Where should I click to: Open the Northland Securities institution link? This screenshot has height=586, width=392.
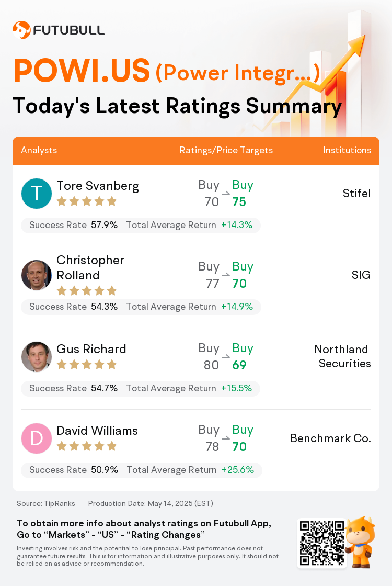pyautogui.click(x=343, y=356)
